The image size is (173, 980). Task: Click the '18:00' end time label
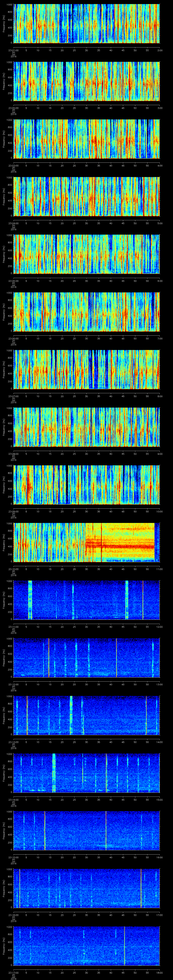coord(159,972)
